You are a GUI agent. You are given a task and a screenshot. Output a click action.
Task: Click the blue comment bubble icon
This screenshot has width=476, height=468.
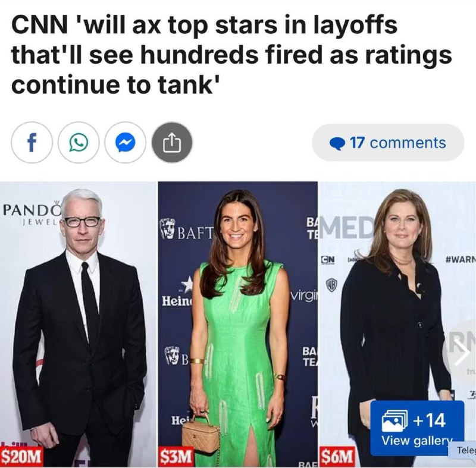click(337, 143)
